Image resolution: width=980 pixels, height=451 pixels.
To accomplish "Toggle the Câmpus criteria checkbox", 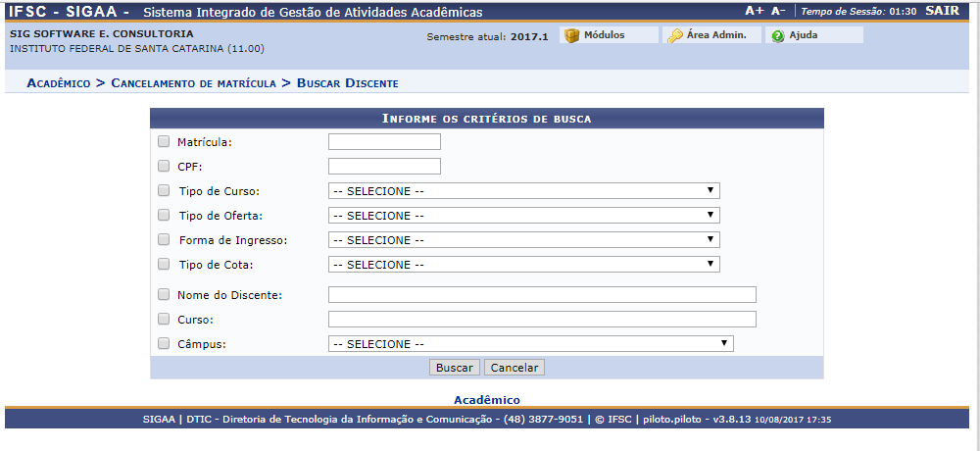I will tap(164, 343).
